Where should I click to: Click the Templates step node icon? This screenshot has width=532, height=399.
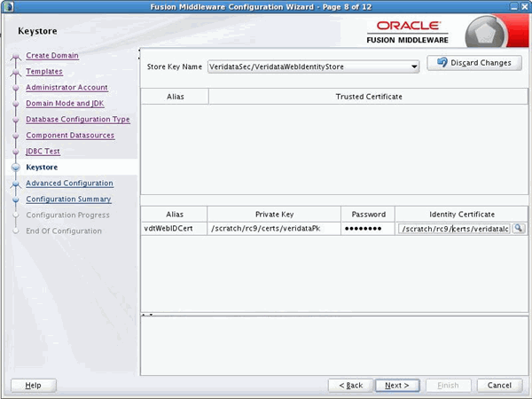click(16, 73)
